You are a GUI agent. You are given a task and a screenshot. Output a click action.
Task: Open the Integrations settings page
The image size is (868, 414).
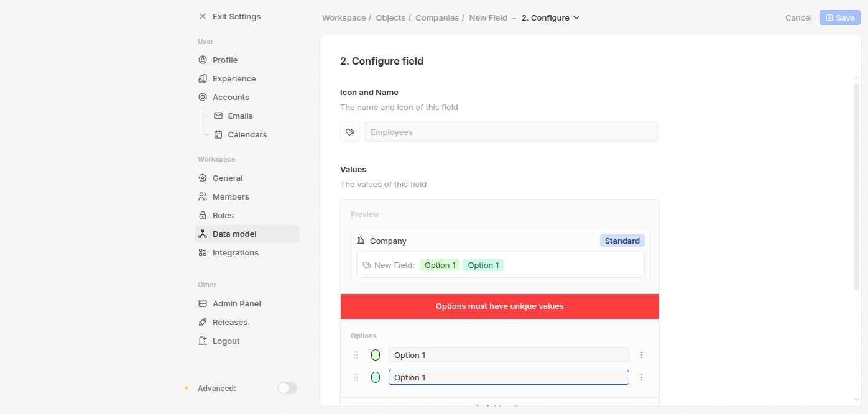pyautogui.click(x=235, y=253)
